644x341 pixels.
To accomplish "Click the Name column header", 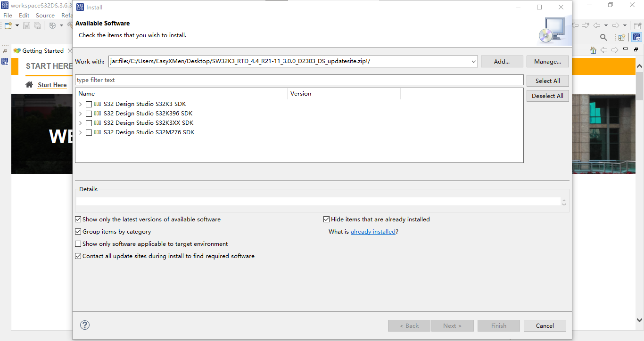I will 182,94.
